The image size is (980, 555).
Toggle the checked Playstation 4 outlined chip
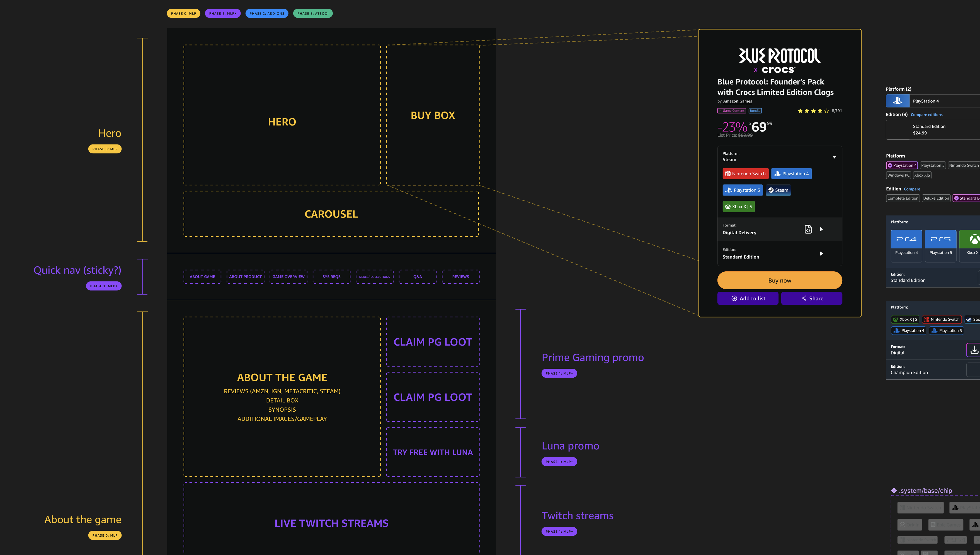click(x=902, y=165)
